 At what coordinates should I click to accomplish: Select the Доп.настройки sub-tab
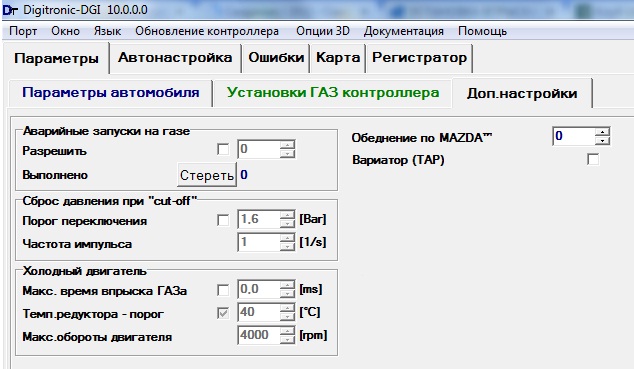[x=522, y=93]
